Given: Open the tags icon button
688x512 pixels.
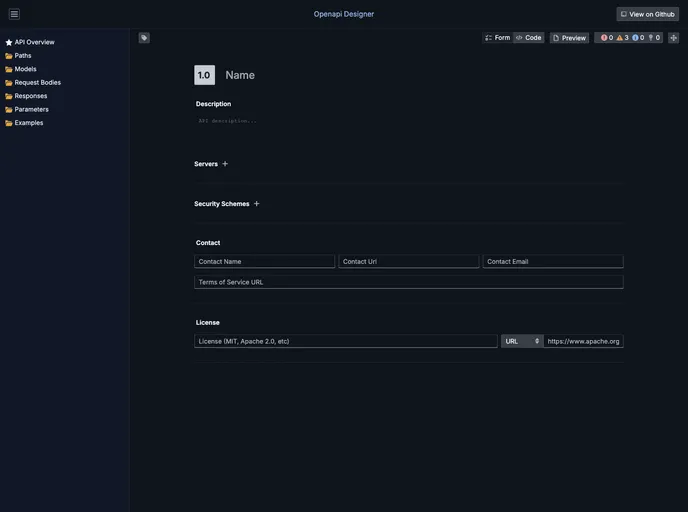Looking at the screenshot, I should coord(144,38).
